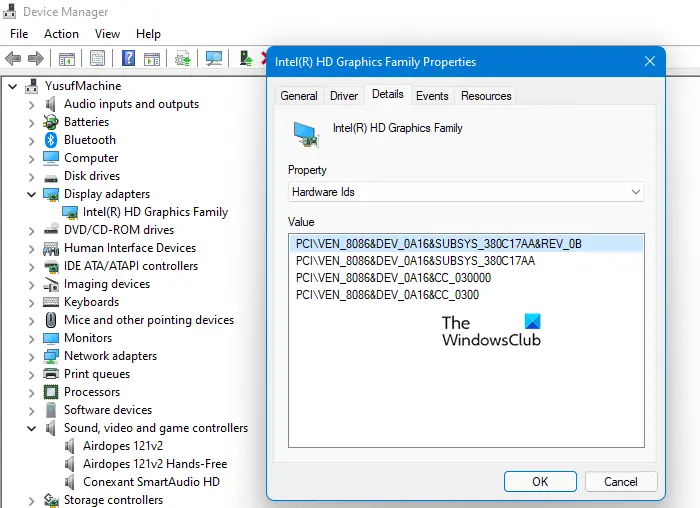This screenshot has width=700, height=508.
Task: Click the Forward arrow toolbar icon
Action: click(x=36, y=58)
